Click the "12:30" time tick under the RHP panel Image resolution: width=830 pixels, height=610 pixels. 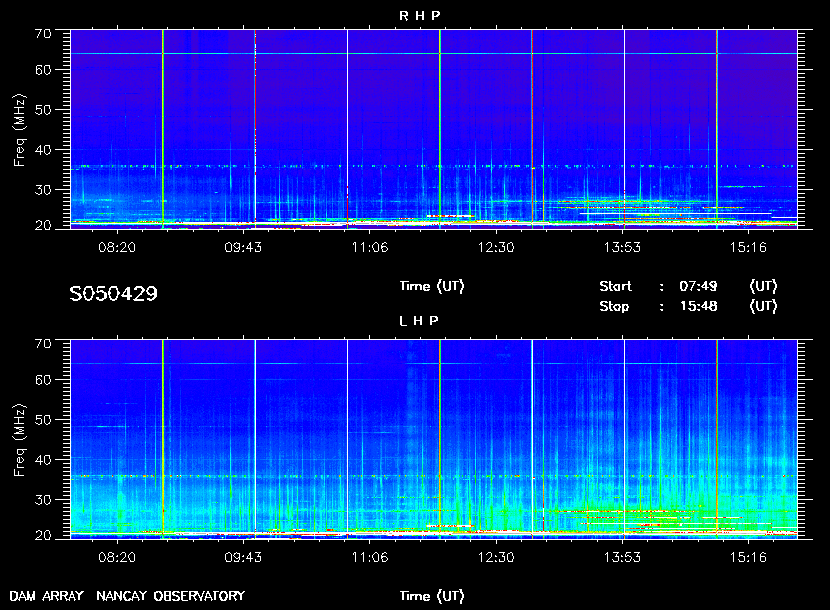496,247
